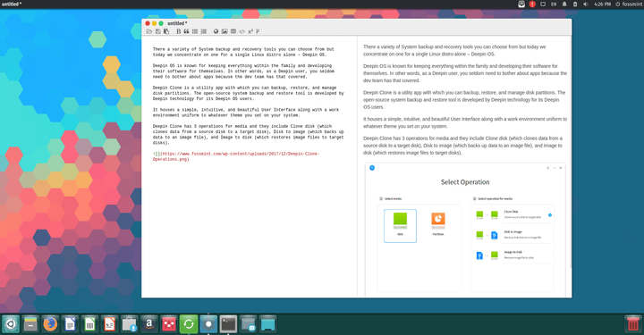Image resolution: width=644 pixels, height=335 pixels.
Task: Apply superscript with the x² icon
Action: 250,31
